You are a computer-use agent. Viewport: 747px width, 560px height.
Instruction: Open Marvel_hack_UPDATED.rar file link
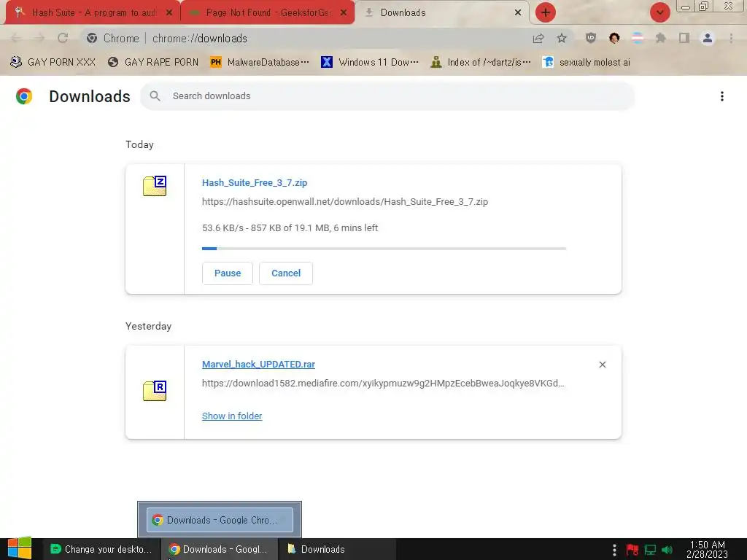tap(258, 365)
